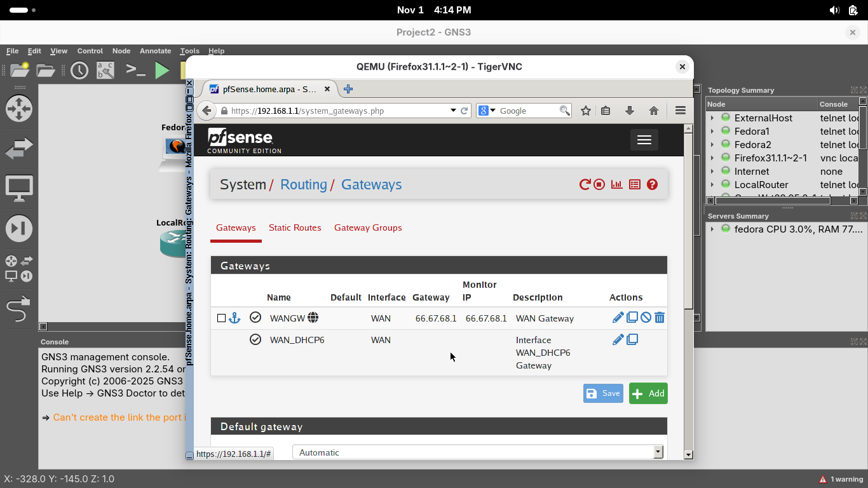Viewport: 868px width, 488px height.
Task: Switch to the Static Routes tab
Action: tap(295, 227)
